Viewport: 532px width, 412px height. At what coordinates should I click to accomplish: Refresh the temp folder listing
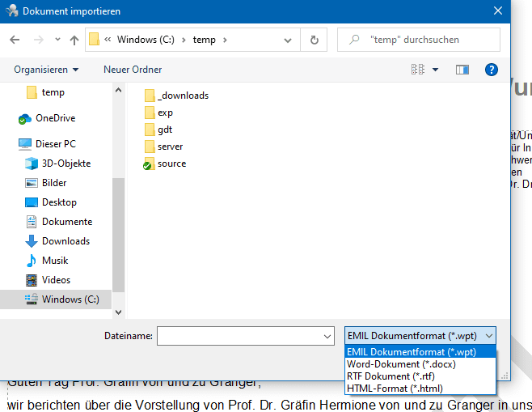click(314, 40)
